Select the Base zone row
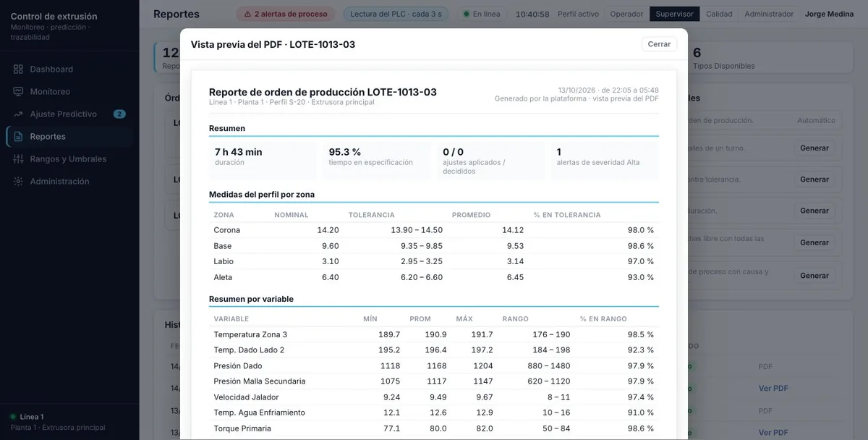 click(434, 246)
